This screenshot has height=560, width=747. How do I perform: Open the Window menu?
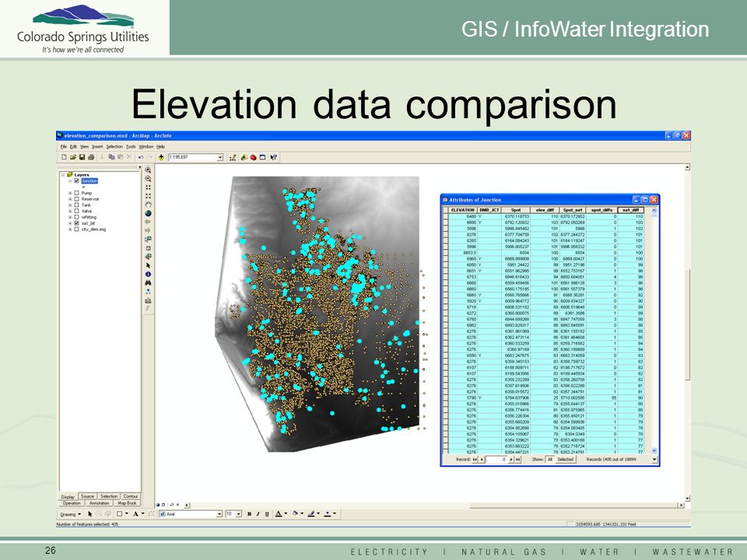tap(146, 147)
